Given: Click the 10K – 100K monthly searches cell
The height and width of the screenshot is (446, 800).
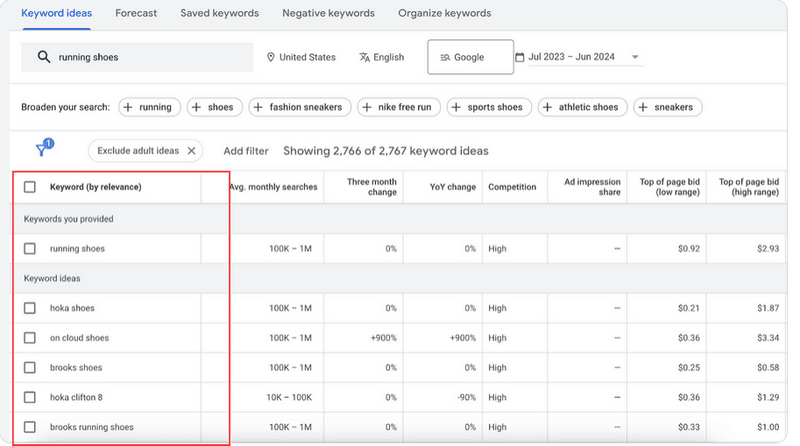Looking at the screenshot, I should 289,397.
